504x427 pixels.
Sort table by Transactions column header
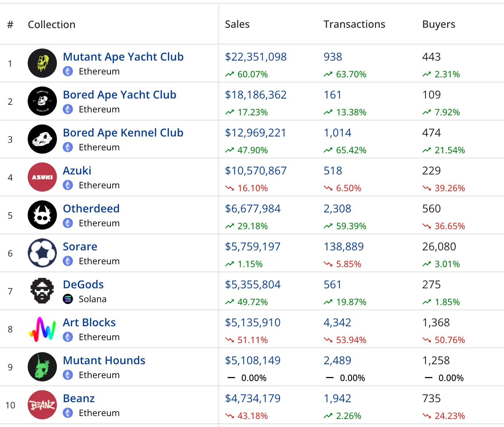coord(354,24)
